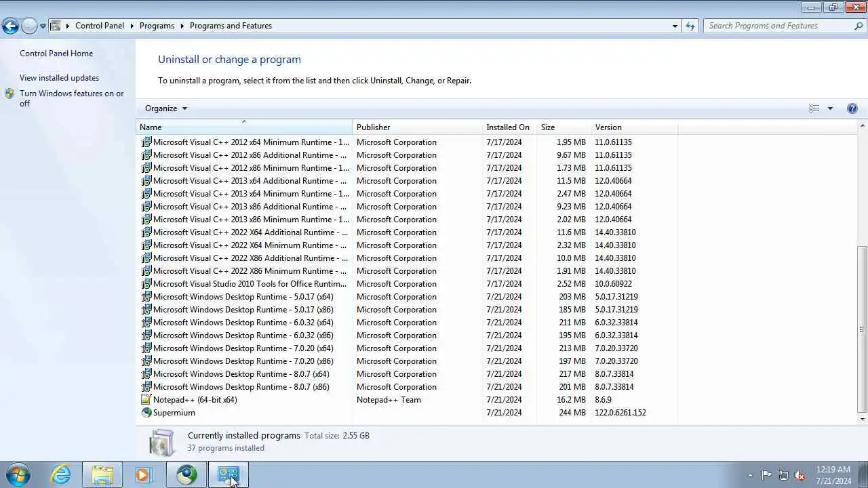Expand the More view options arrow

pos(830,108)
